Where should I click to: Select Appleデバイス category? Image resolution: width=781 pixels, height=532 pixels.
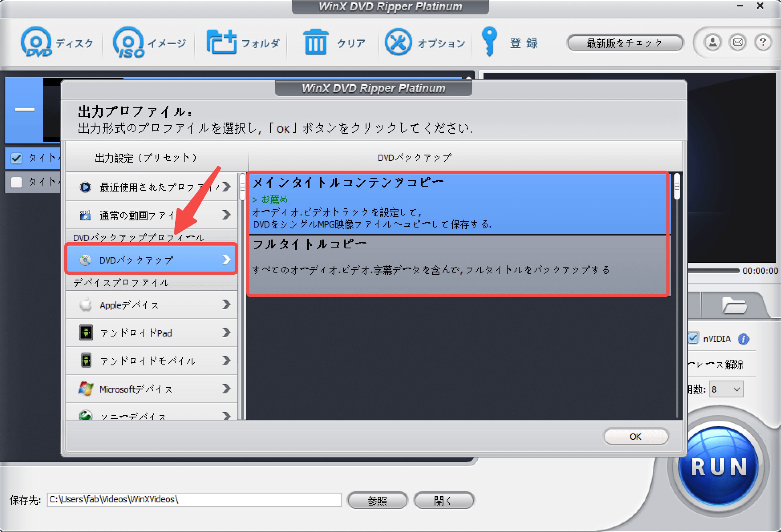(x=152, y=305)
